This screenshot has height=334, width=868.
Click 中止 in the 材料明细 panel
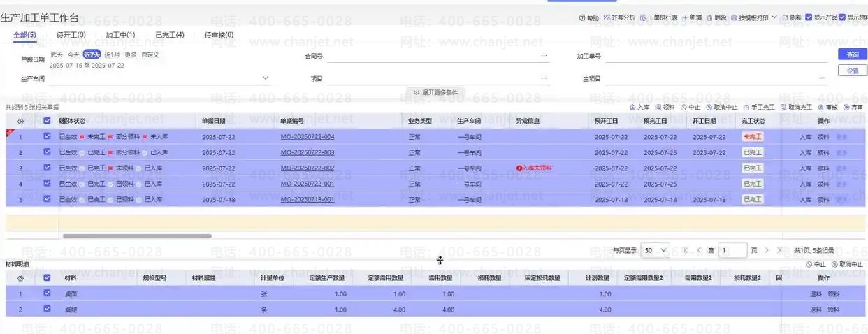pyautogui.click(x=816, y=265)
